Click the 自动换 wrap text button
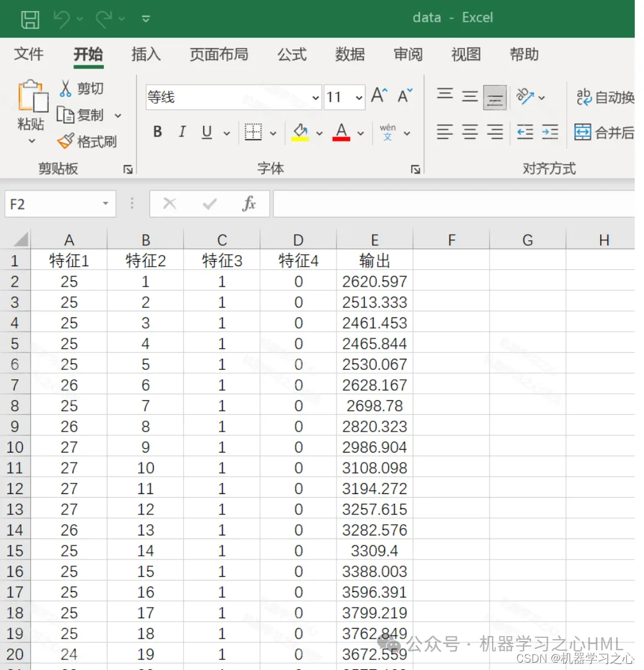 pyautogui.click(x=604, y=98)
